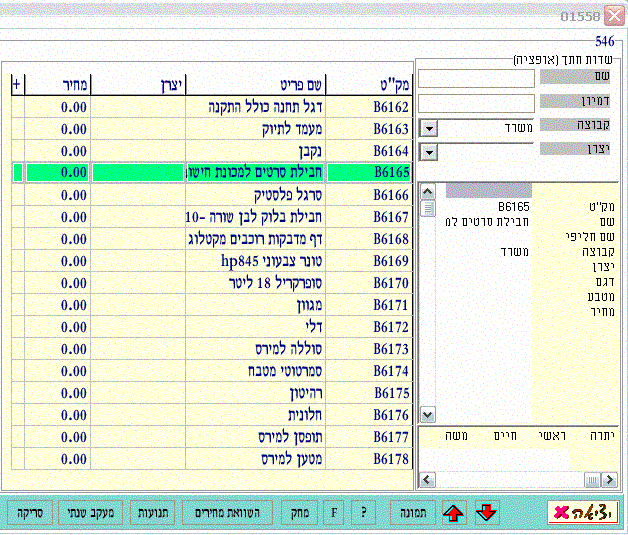The image size is (628, 535).
Task: Click the דמיון similarity input field
Action: (476, 103)
